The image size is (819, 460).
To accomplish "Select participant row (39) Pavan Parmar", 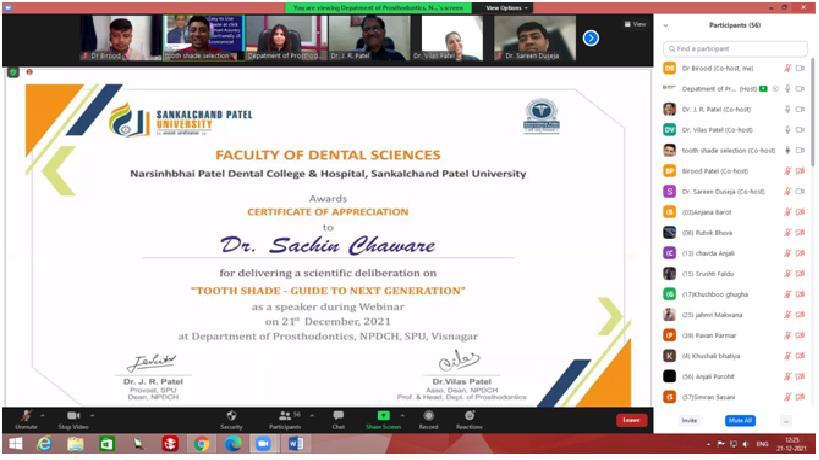I will tap(734, 336).
